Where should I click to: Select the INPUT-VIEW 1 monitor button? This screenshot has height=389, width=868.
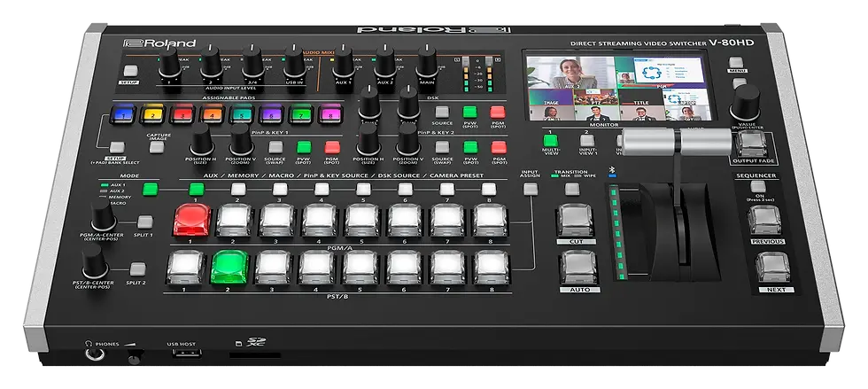tap(587, 141)
